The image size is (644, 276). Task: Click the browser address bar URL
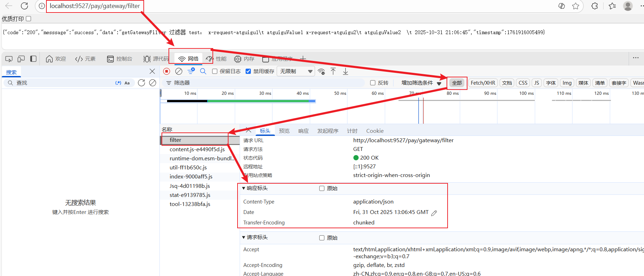95,6
